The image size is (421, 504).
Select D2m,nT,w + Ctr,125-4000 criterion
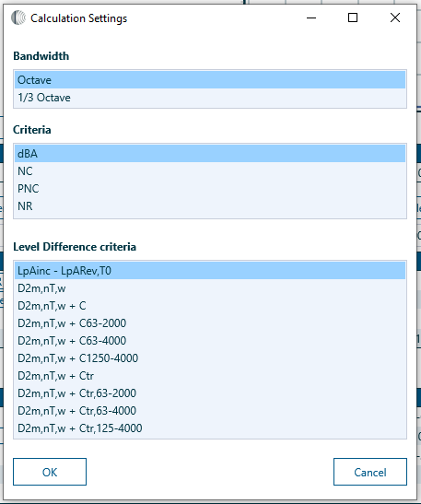(210, 428)
